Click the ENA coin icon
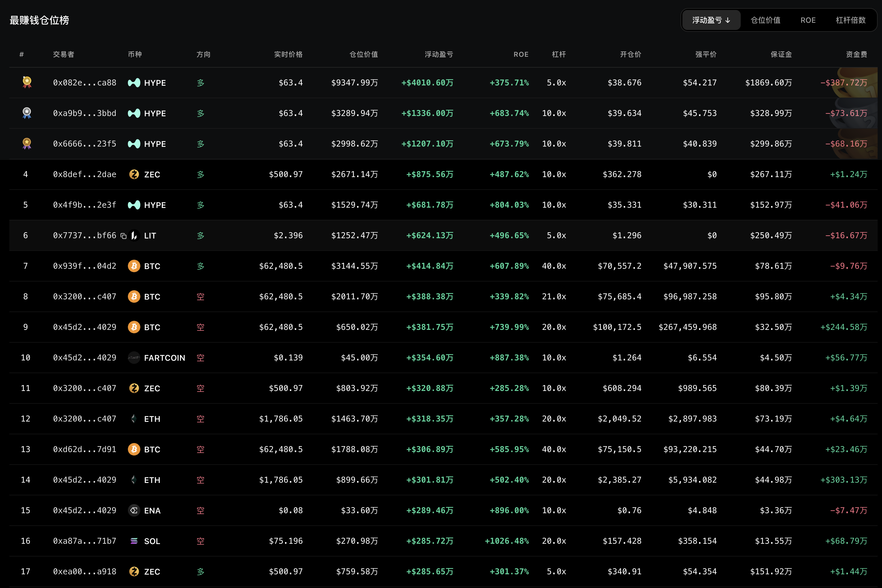This screenshot has width=882, height=588. [134, 510]
